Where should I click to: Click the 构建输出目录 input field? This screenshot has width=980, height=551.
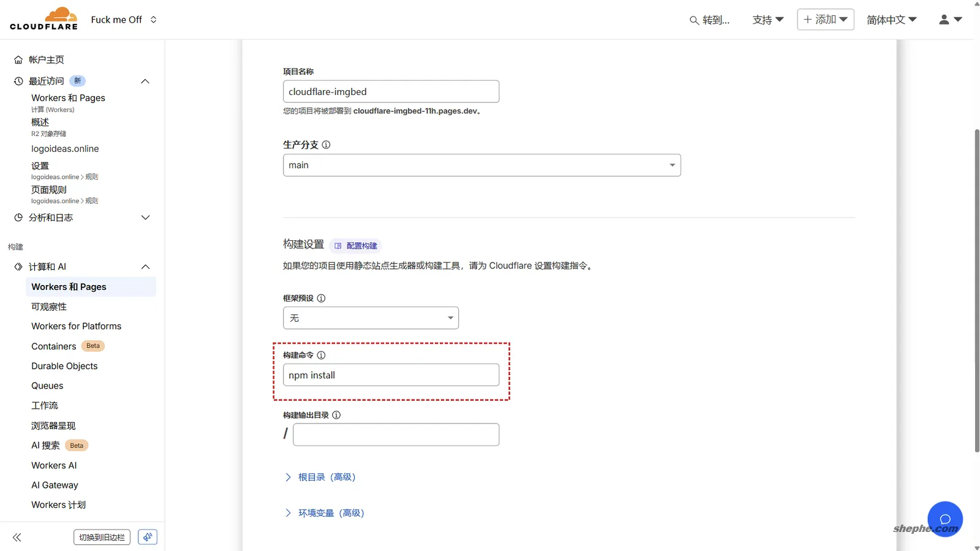[396, 435]
